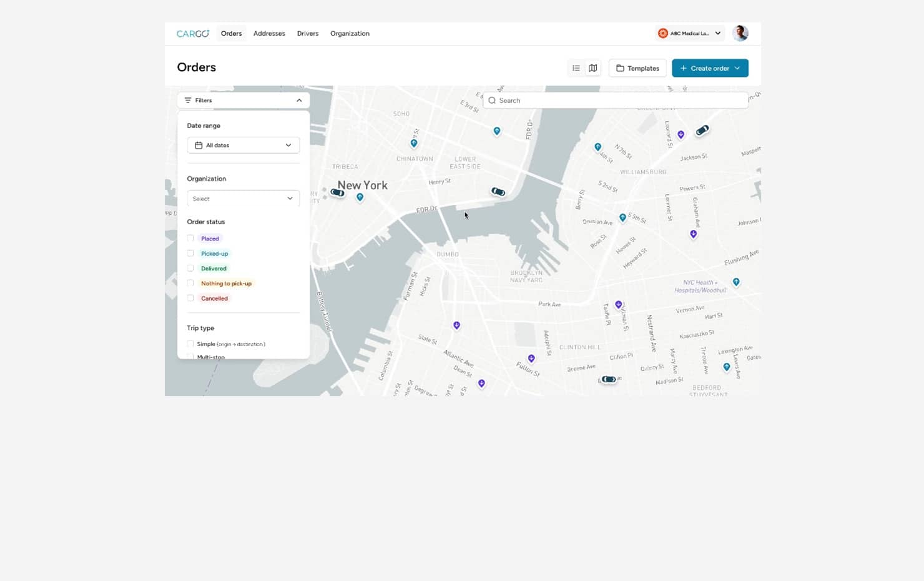Switch to list view icon
Viewport: 924px width, 581px height.
576,68
